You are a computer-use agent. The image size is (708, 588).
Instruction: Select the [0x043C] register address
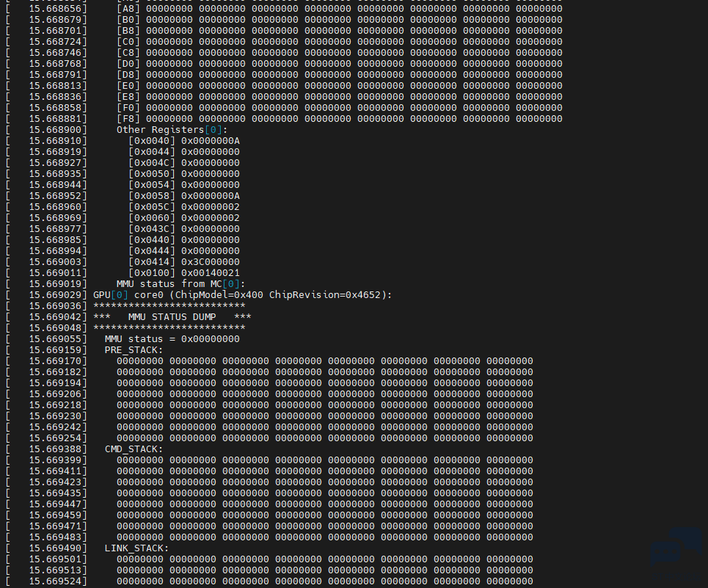tap(152, 229)
